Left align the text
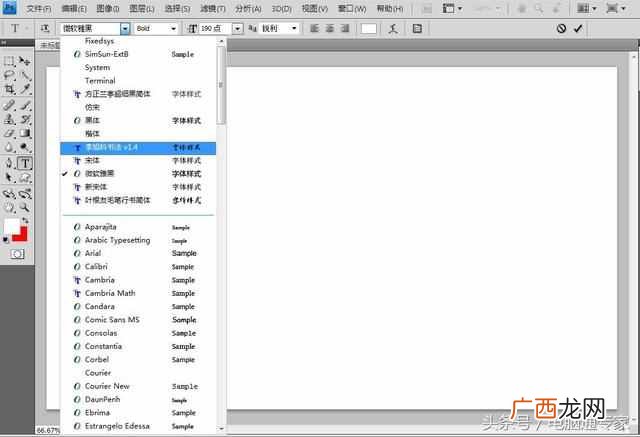The height and width of the screenshot is (437, 640). [314, 28]
